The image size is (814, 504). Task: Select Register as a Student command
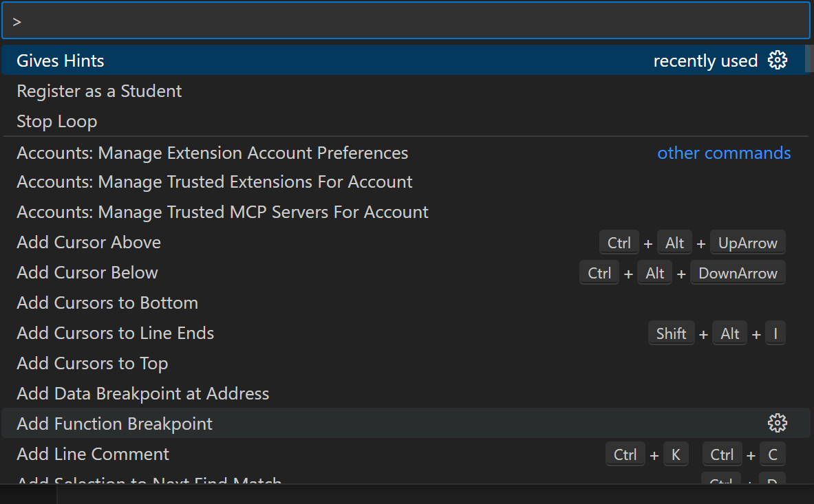pos(99,91)
